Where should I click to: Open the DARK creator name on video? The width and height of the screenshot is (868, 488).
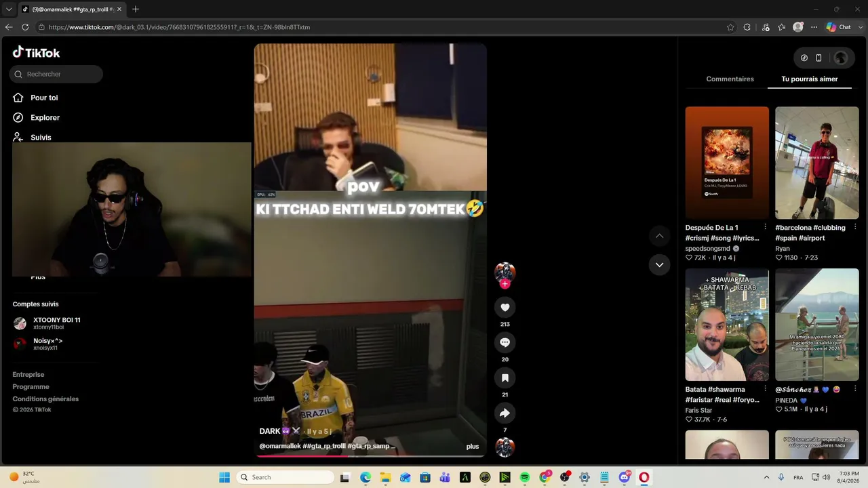pos(279,431)
